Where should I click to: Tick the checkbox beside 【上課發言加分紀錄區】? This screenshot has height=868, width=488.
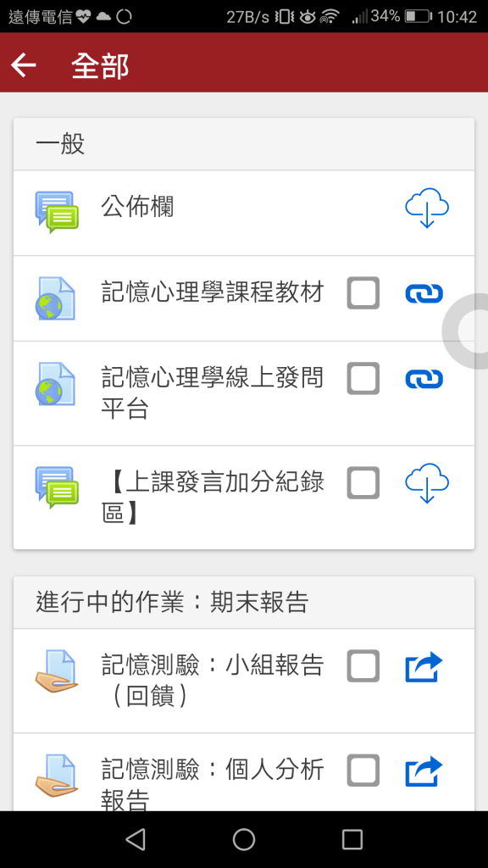click(x=363, y=482)
